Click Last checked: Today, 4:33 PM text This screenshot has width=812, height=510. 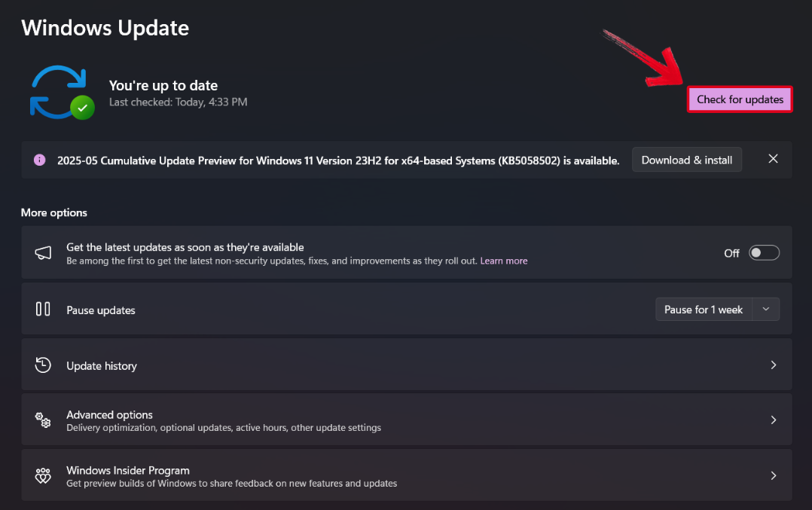click(178, 102)
